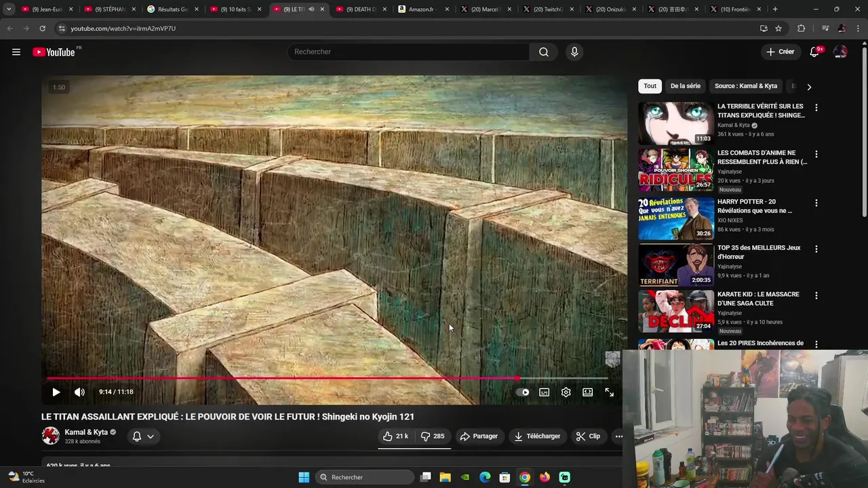
Task: Share the video via Partager
Action: 479,436
